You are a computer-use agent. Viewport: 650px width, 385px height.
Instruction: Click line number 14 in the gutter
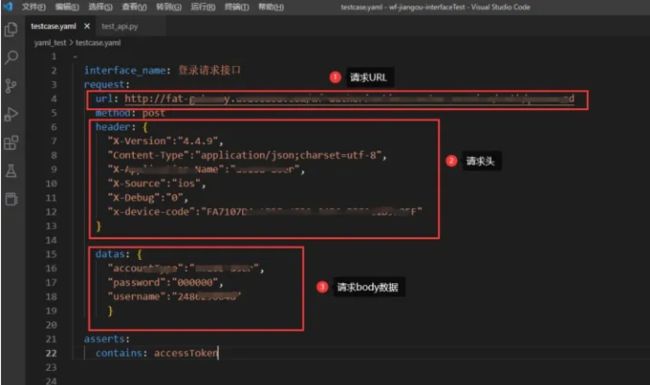coord(51,240)
